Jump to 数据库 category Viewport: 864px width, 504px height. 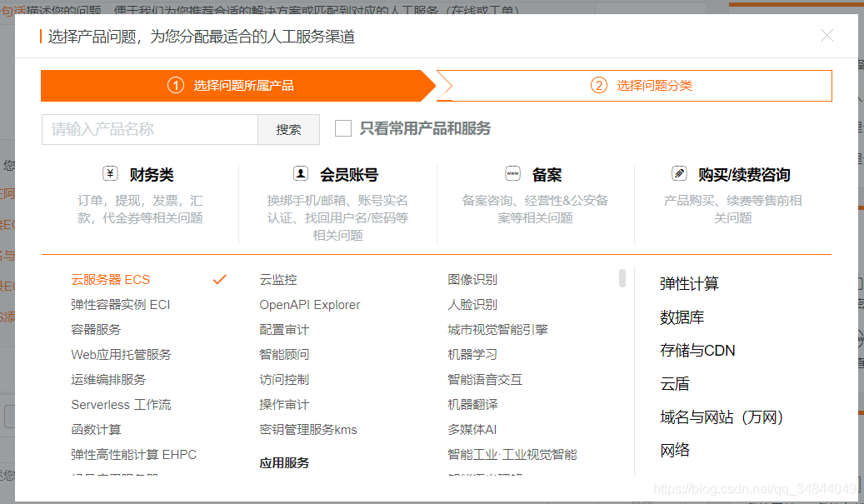pos(682,317)
